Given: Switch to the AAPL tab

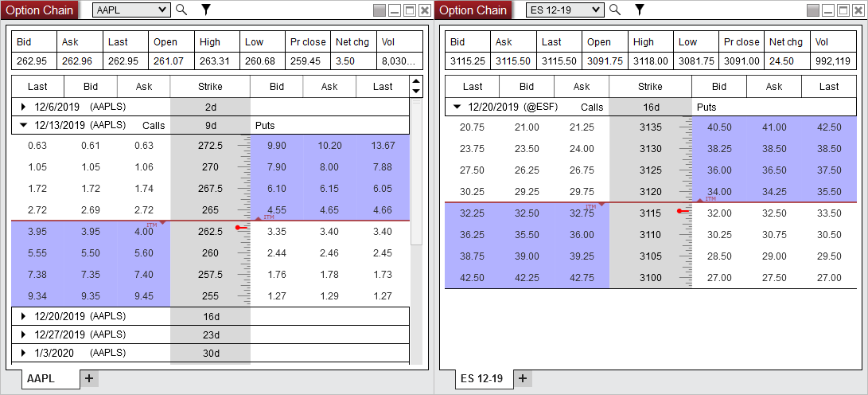Looking at the screenshot, I should point(41,379).
